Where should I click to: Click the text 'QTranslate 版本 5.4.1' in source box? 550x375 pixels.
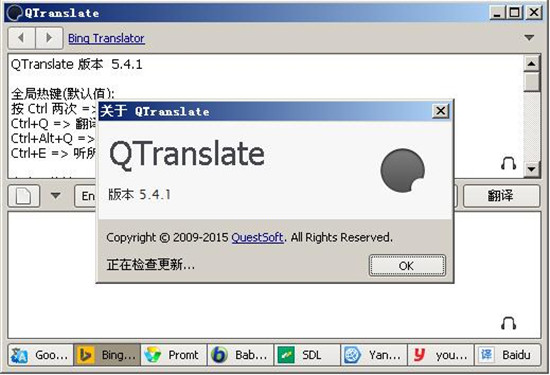click(76, 65)
